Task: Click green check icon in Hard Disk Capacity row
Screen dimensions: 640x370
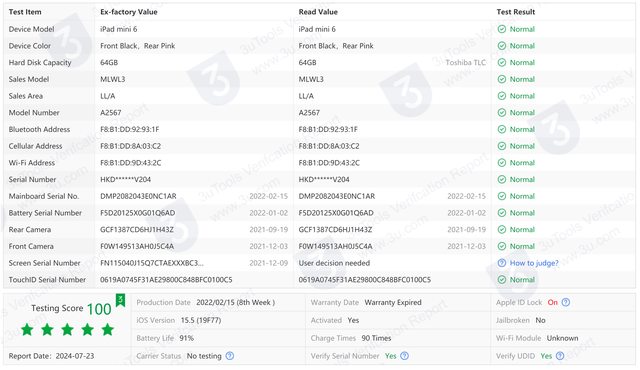Action: pos(502,62)
